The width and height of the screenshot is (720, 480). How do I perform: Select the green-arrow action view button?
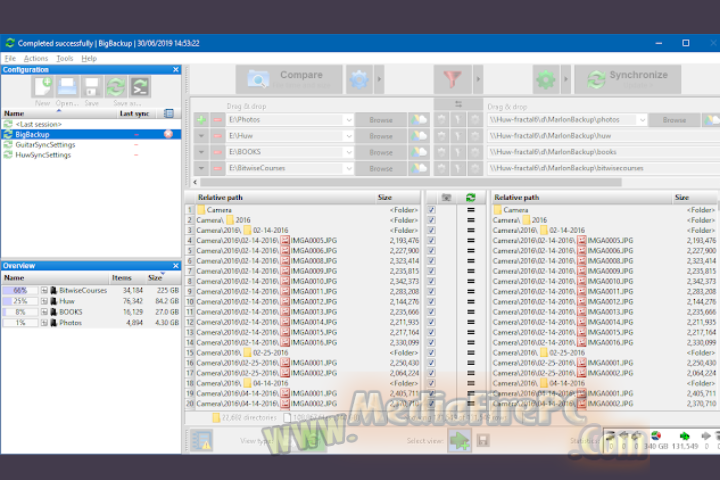tap(459, 440)
